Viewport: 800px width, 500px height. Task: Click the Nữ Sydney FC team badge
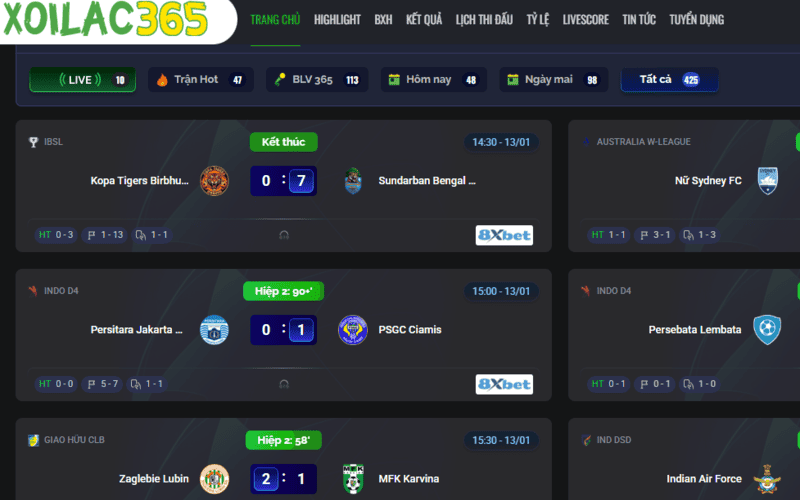(x=767, y=181)
